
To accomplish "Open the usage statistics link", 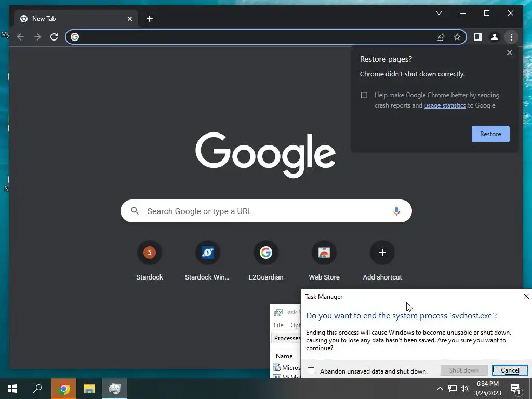I will pyautogui.click(x=445, y=105).
